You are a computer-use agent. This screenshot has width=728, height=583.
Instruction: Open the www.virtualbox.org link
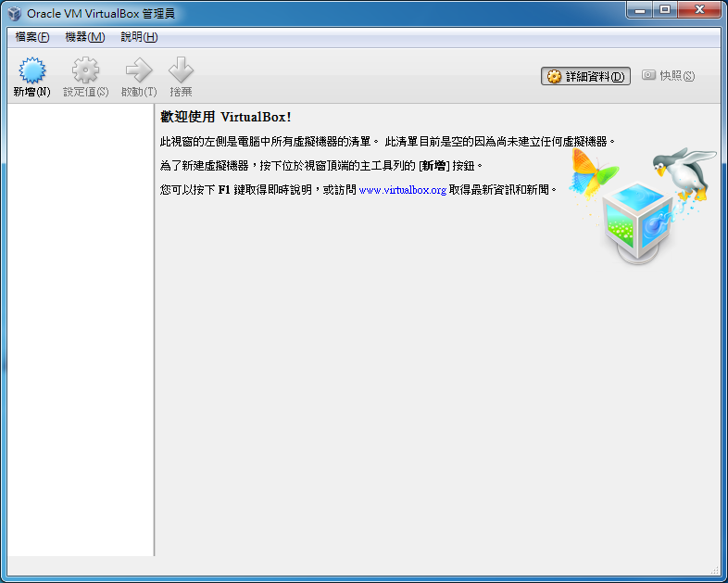(x=403, y=190)
